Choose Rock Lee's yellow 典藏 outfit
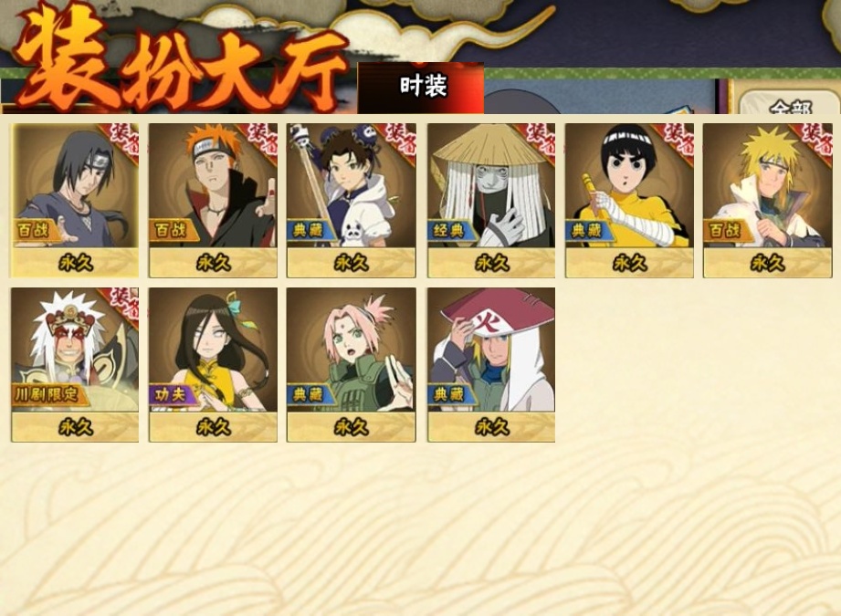841x616 pixels. click(629, 201)
